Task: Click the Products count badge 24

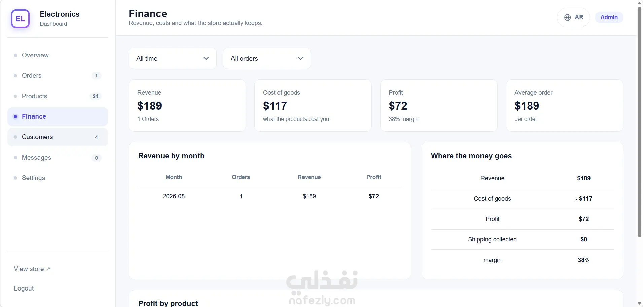Action: (95, 96)
